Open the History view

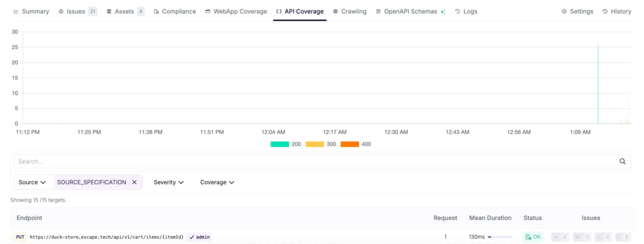click(616, 11)
